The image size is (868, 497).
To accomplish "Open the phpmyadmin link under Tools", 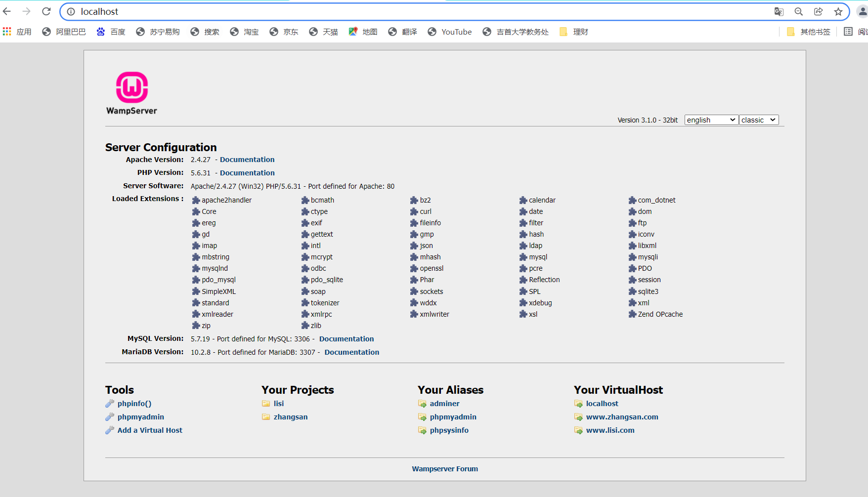I will [x=141, y=417].
